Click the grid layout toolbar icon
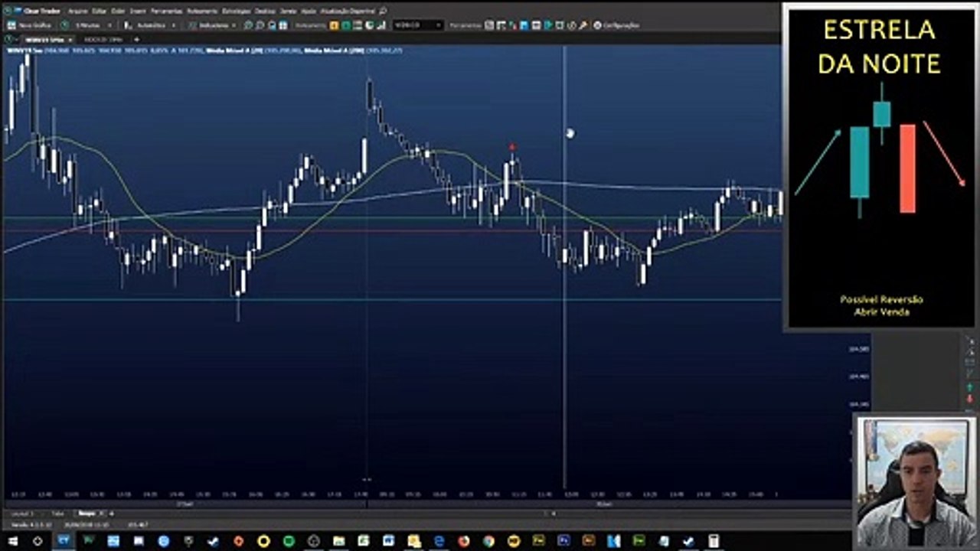 pyautogui.click(x=283, y=25)
